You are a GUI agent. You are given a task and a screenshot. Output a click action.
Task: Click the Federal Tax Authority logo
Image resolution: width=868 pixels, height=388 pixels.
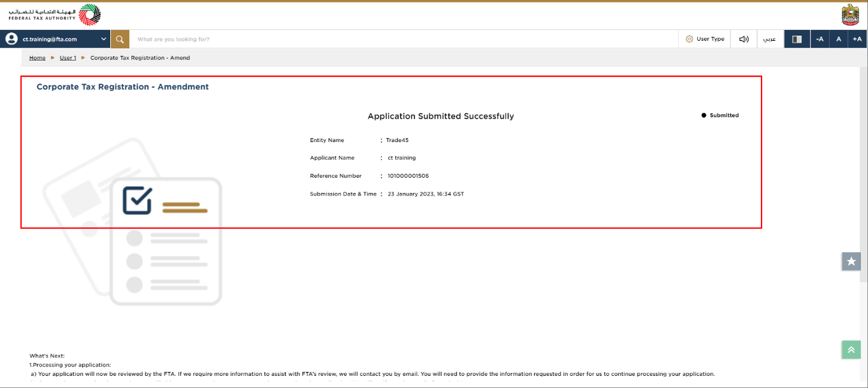(55, 15)
